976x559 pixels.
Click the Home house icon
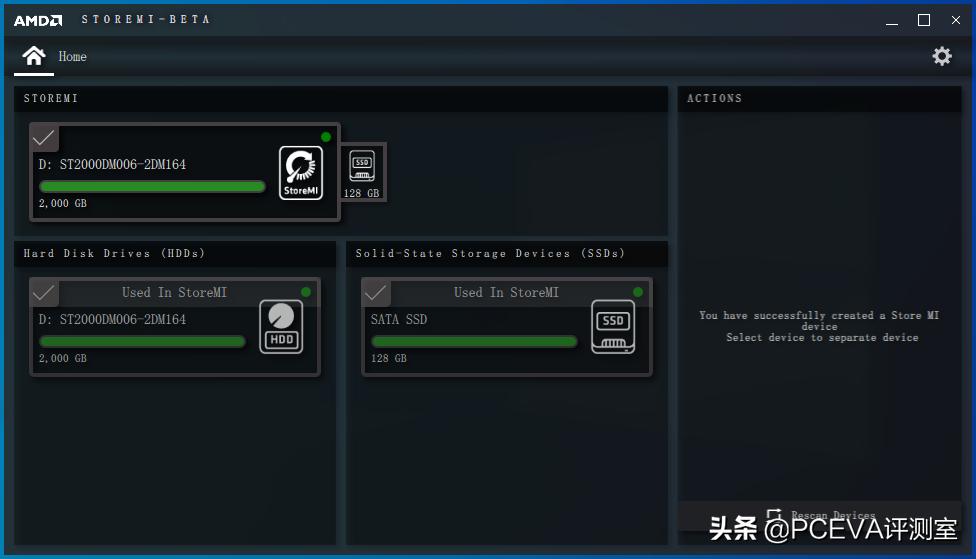click(34, 56)
